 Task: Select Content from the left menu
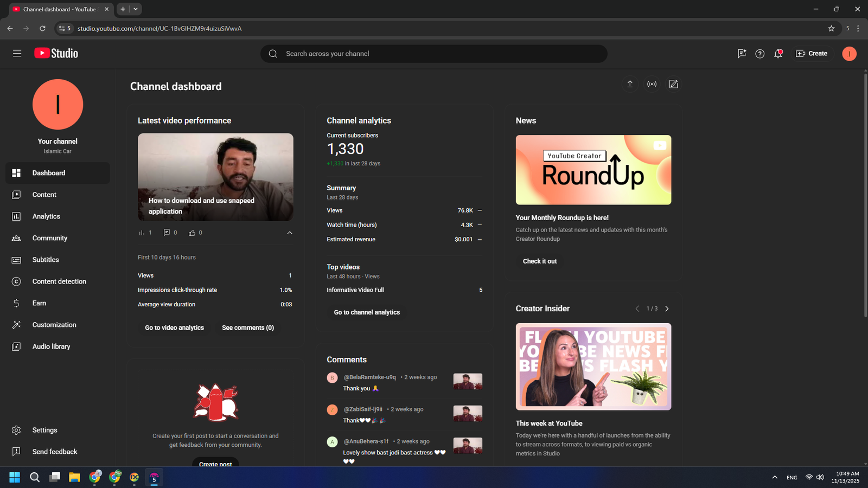click(44, 195)
